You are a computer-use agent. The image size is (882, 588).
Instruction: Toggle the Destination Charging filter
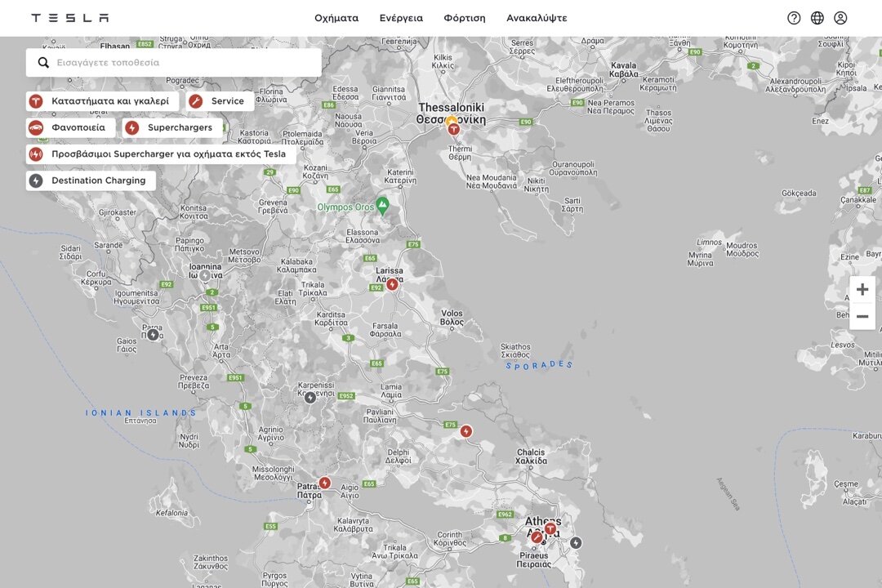(x=91, y=180)
